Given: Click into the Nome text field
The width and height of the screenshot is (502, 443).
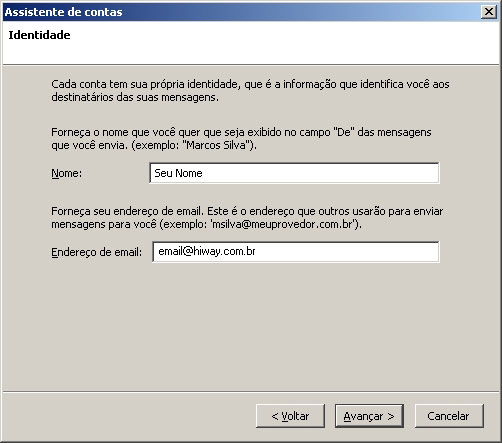Looking at the screenshot, I should [x=294, y=173].
